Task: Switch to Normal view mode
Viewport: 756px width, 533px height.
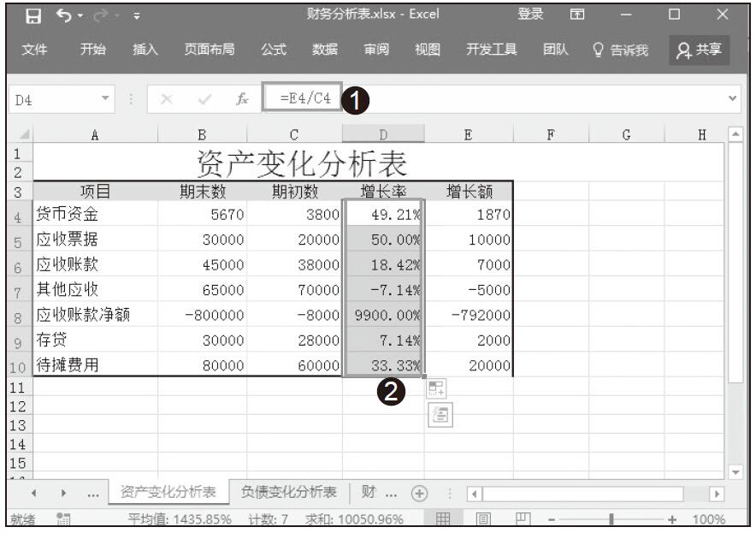Action: click(x=444, y=519)
